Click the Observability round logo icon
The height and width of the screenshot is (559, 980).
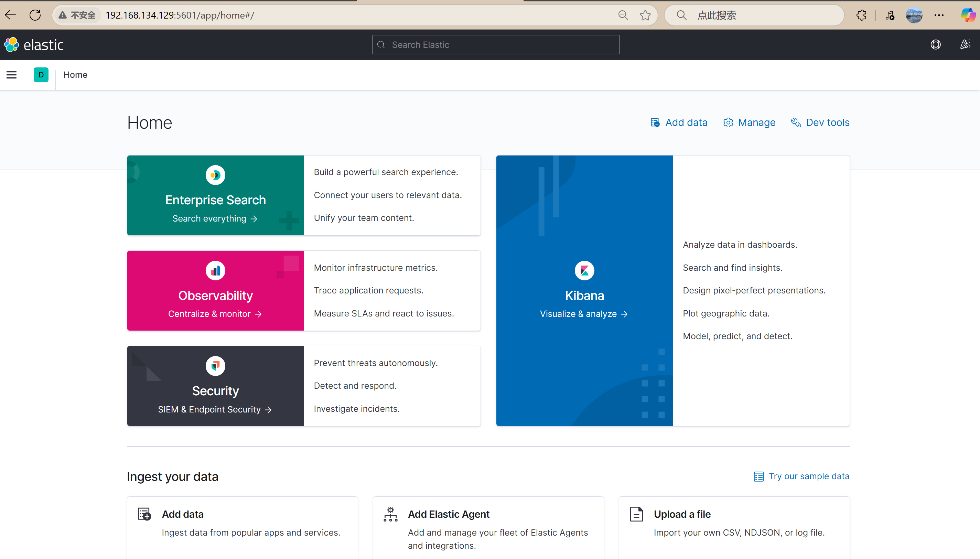click(x=215, y=271)
